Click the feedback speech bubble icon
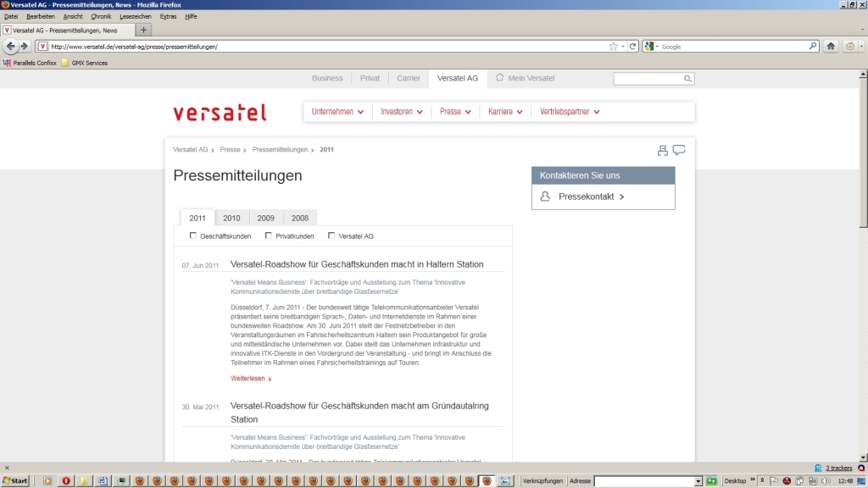The width and height of the screenshot is (868, 488). coord(679,151)
